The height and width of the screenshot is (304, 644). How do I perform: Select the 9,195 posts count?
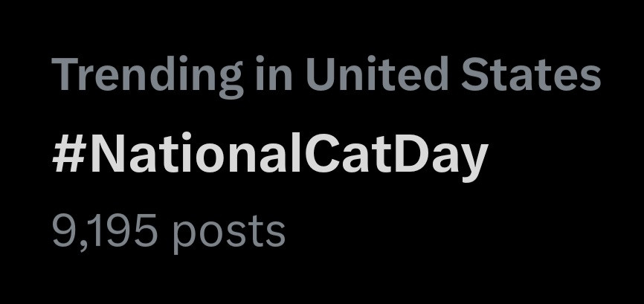point(168,231)
